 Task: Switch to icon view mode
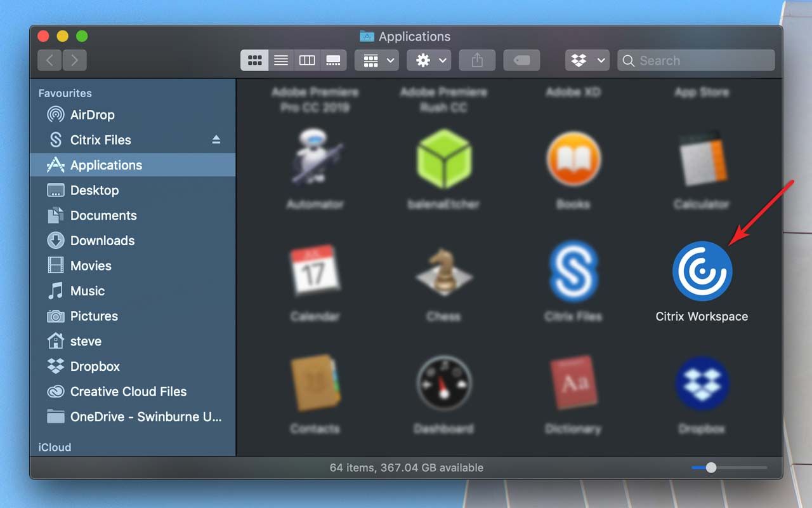(x=254, y=60)
